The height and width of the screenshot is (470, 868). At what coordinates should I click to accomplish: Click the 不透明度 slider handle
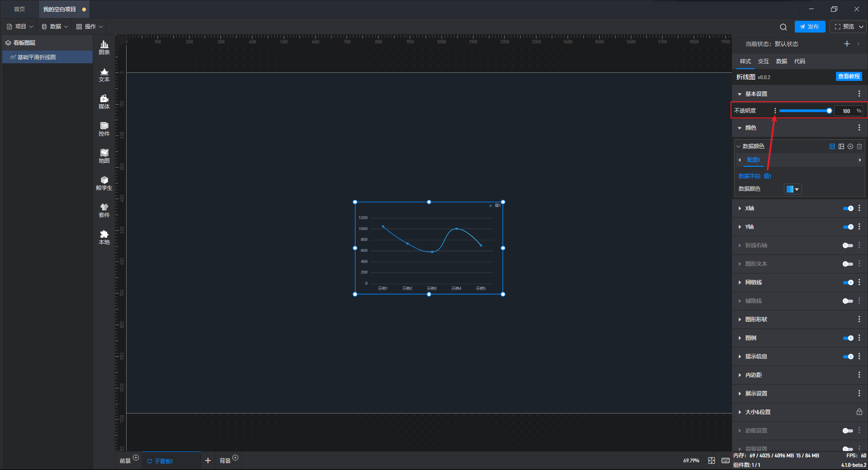click(829, 111)
